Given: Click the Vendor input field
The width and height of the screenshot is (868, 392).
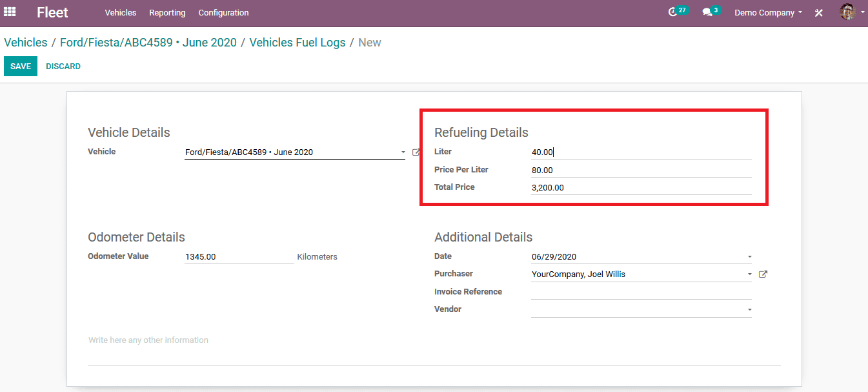Looking at the screenshot, I should point(641,310).
